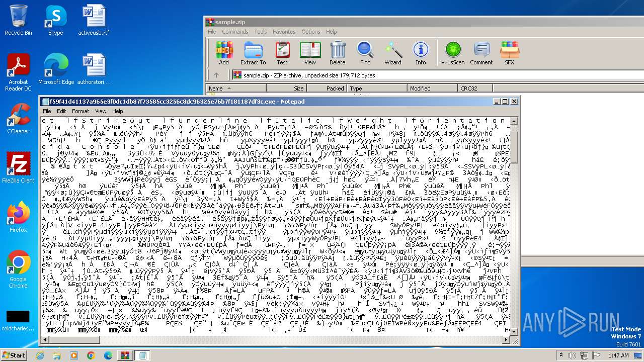Click the Info icon in WinRAR
644x362 pixels.
[421, 53]
